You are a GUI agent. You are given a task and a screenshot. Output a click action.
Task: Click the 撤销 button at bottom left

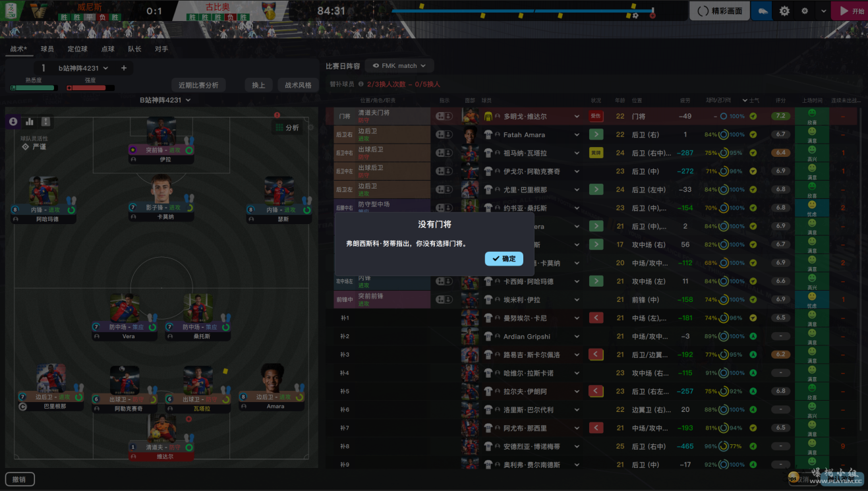point(20,479)
